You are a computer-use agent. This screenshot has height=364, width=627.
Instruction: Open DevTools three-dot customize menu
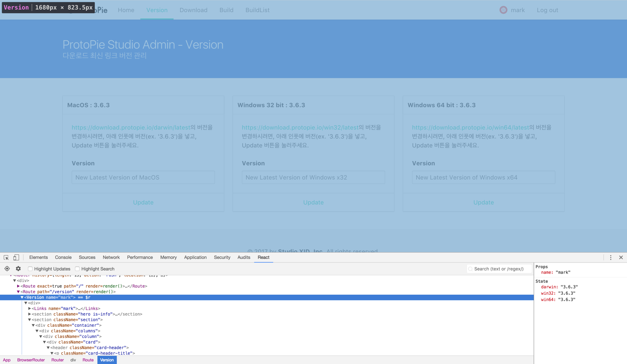[611, 257]
